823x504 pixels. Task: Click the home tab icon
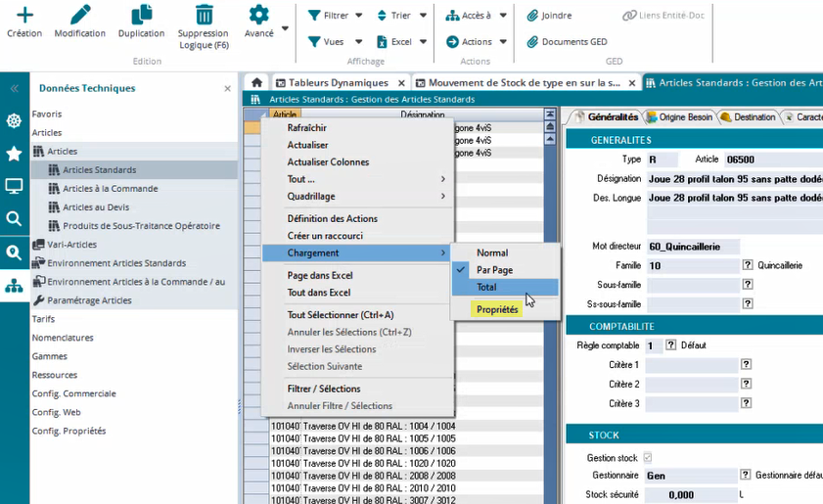[x=256, y=83]
